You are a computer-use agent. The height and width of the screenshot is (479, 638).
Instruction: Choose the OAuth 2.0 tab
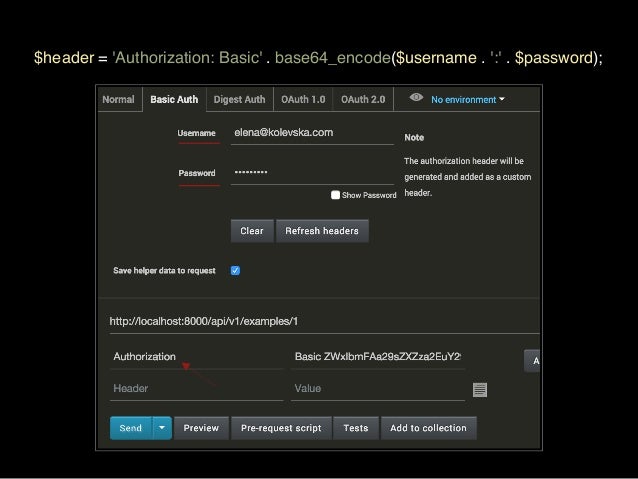tap(364, 99)
